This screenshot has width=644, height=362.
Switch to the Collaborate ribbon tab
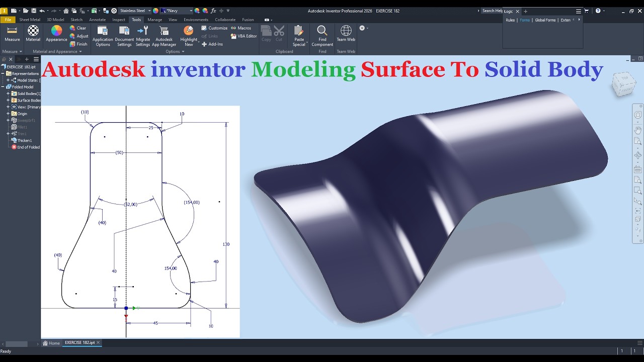click(x=225, y=20)
